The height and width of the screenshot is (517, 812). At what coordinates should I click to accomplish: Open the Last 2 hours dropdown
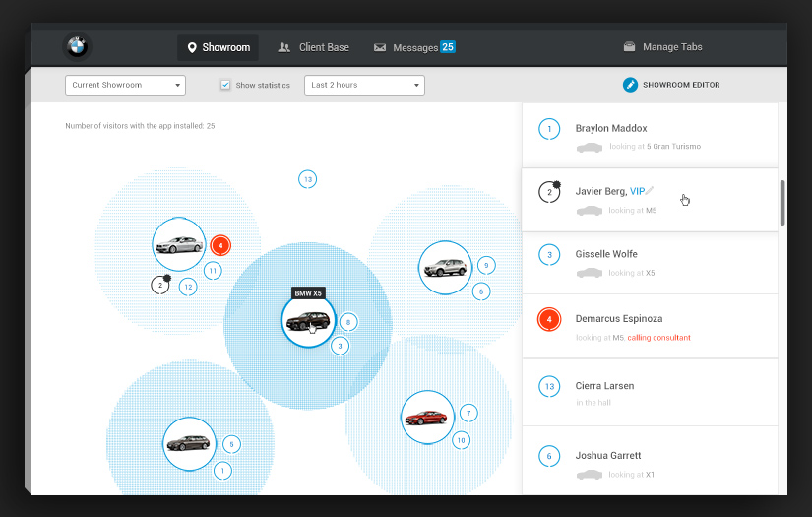tap(364, 85)
